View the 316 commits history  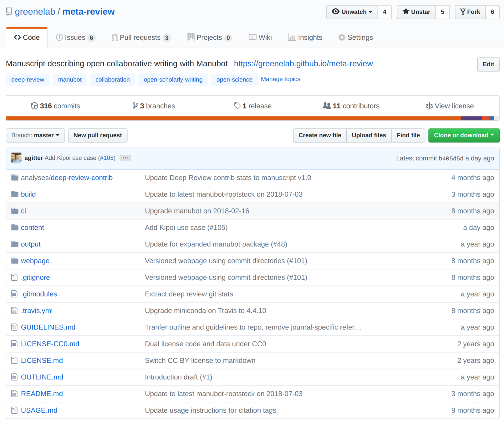click(55, 106)
